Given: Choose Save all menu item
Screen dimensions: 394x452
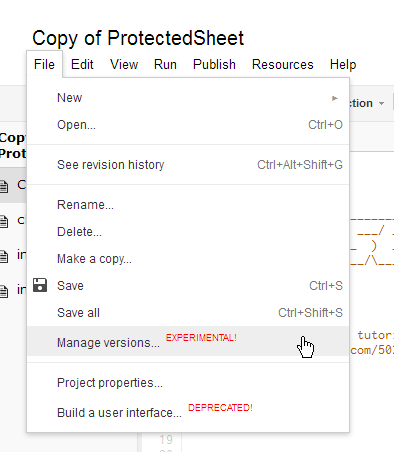Looking at the screenshot, I should coord(188,313).
